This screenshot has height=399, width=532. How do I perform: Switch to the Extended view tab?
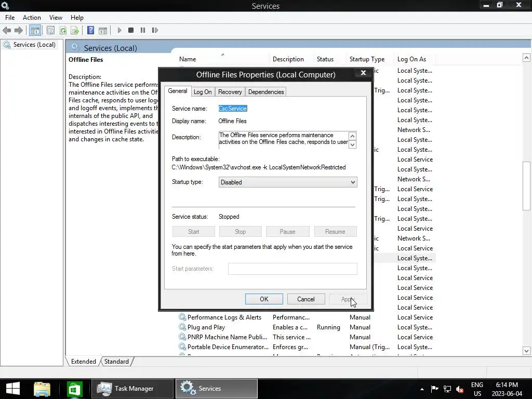[x=84, y=362]
